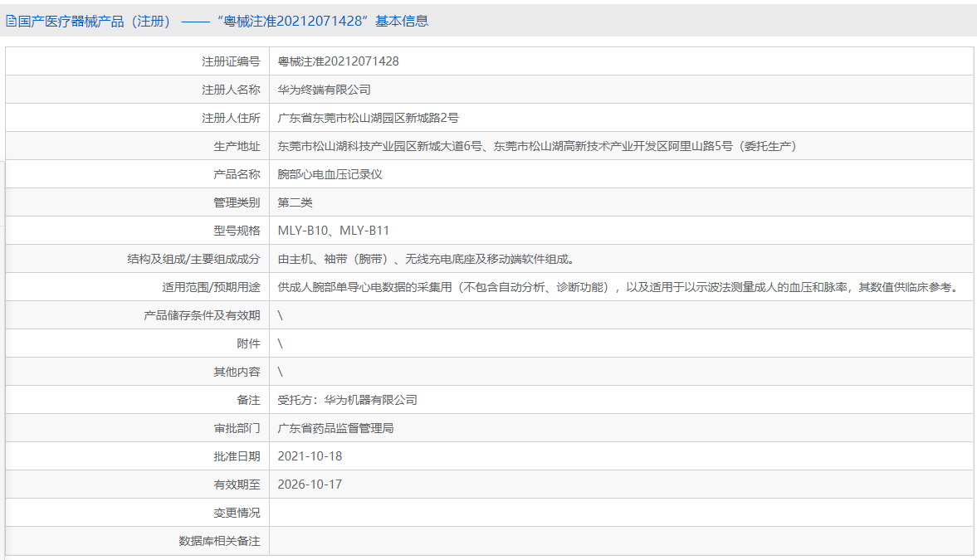The width and height of the screenshot is (977, 560).
Task: Select registration number 粤械注准20212071428 in the table
Action: (x=339, y=61)
